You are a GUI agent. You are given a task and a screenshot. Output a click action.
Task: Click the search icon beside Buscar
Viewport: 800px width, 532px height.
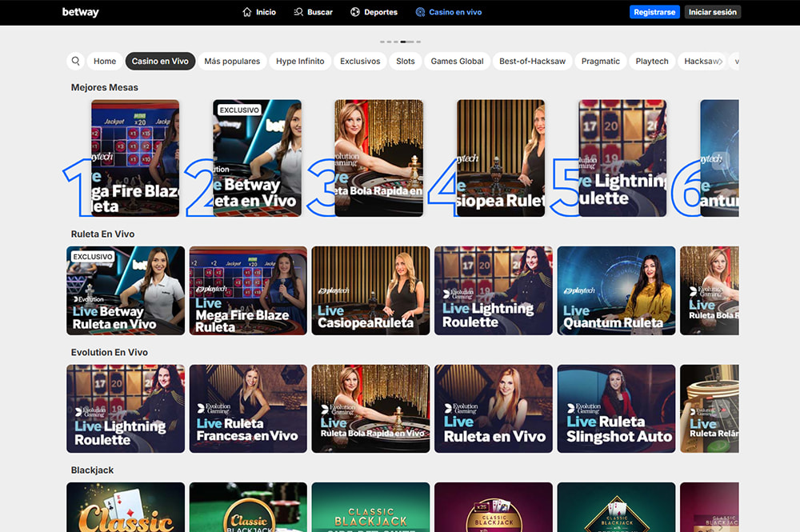(298, 12)
